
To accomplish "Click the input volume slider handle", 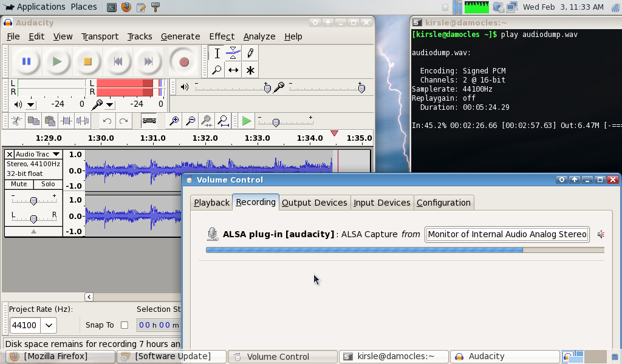I will tap(361, 89).
